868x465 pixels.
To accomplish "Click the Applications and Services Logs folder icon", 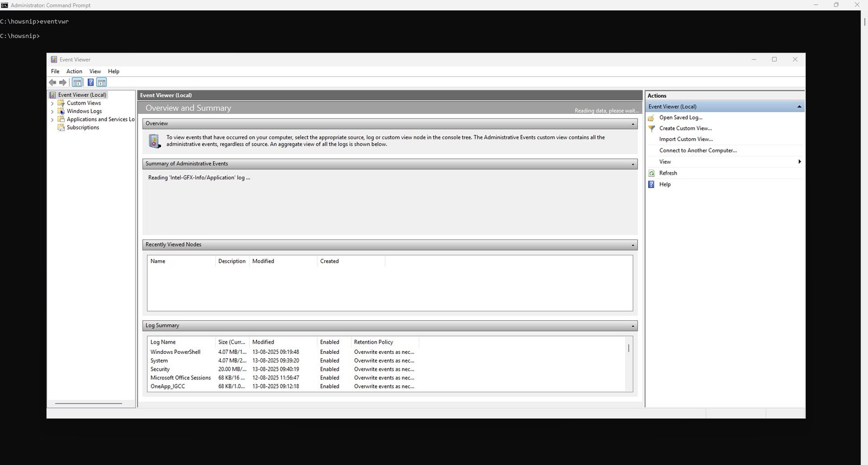I will [x=61, y=119].
